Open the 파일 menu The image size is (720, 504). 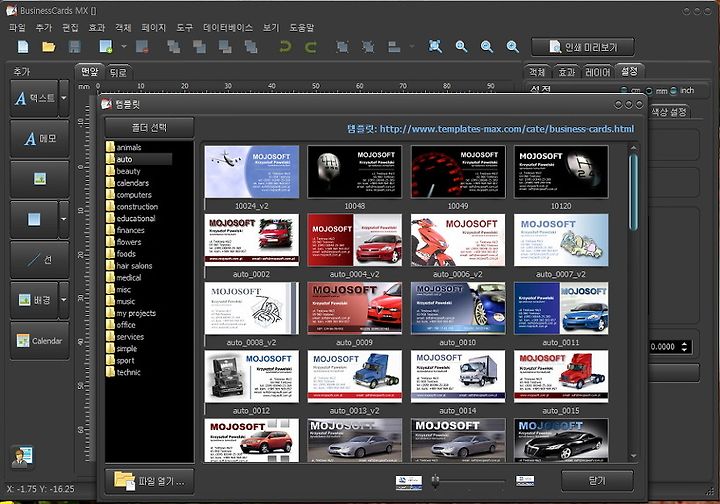tap(17, 28)
